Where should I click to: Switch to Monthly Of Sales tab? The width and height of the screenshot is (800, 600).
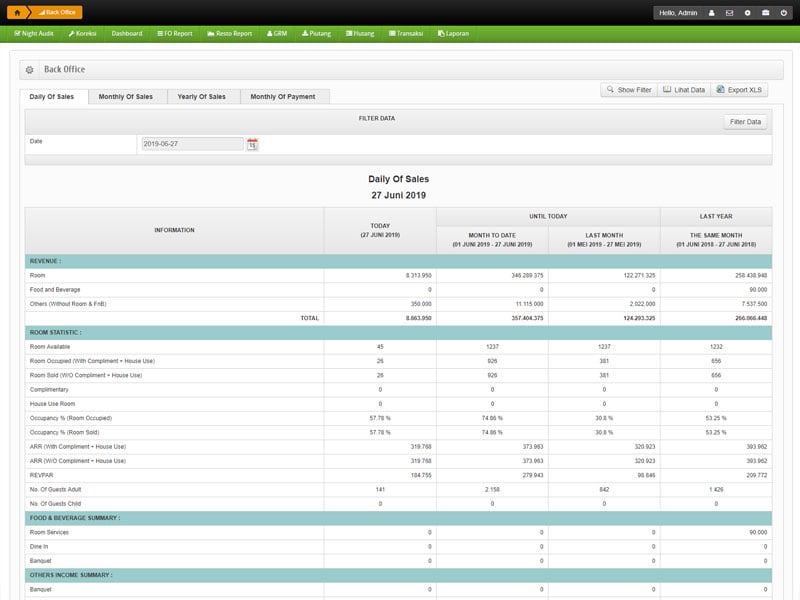(126, 97)
